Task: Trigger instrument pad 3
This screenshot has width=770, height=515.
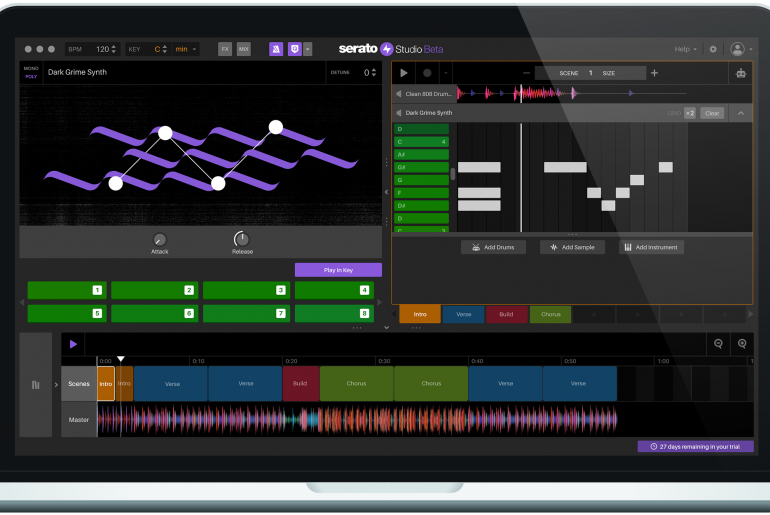Action: click(246, 290)
